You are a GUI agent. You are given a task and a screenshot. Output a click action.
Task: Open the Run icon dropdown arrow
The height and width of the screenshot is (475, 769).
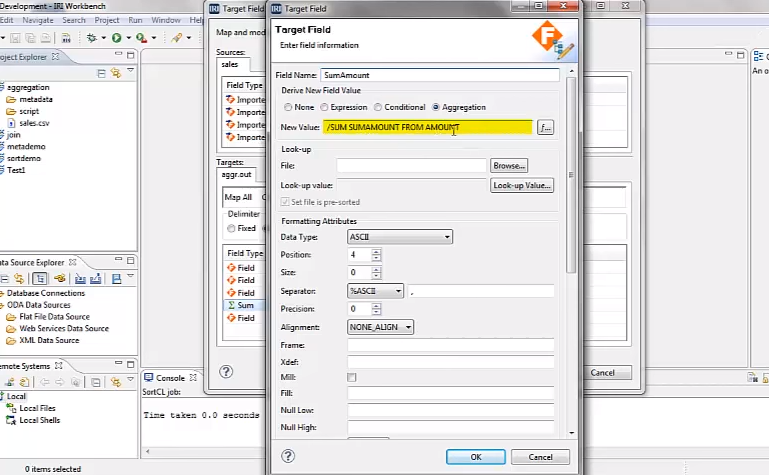coord(128,38)
